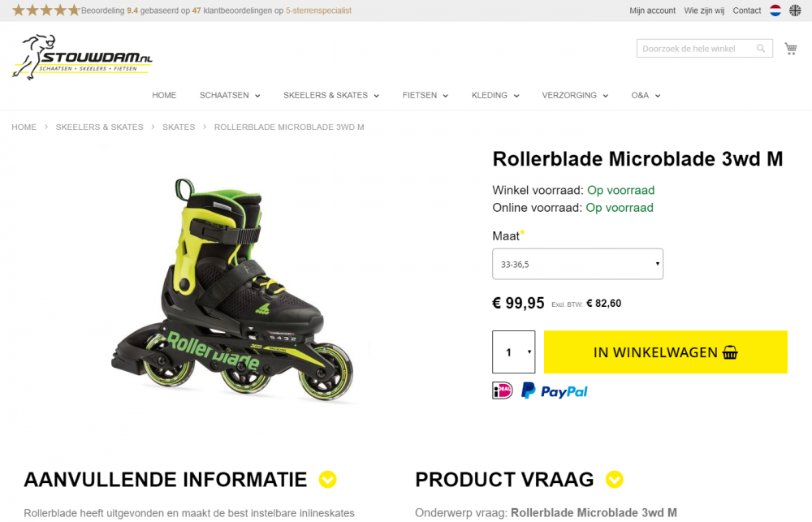Open the Fietsen navigation menu
The width and height of the screenshot is (812, 522).
click(425, 95)
